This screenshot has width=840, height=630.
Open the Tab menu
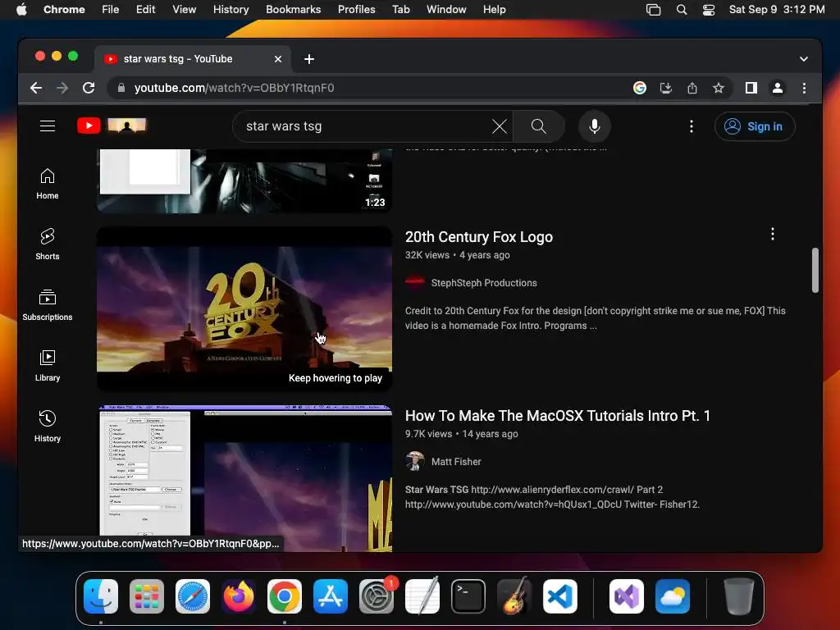[x=400, y=10]
